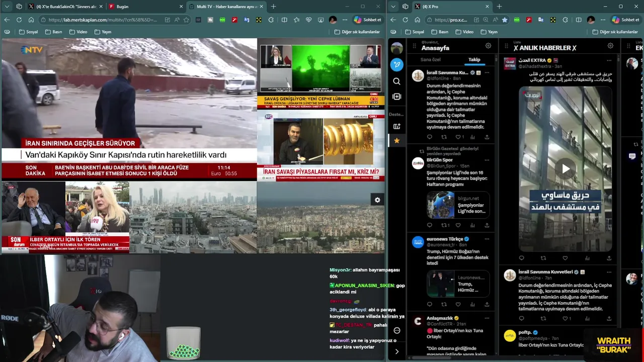Viewport: 644px width, 362px height.
Task: Expand the X Pro sidebar with the bottom arrow
Action: click(x=397, y=351)
